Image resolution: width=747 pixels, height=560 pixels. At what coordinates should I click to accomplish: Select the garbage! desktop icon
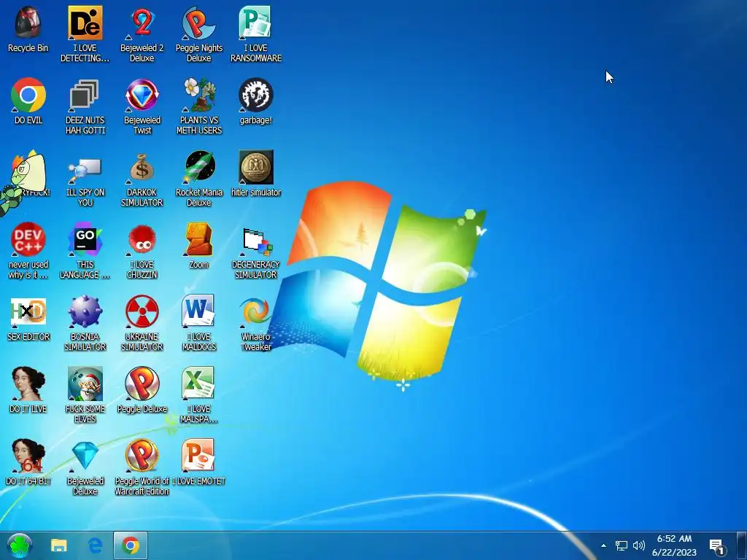pos(256,95)
